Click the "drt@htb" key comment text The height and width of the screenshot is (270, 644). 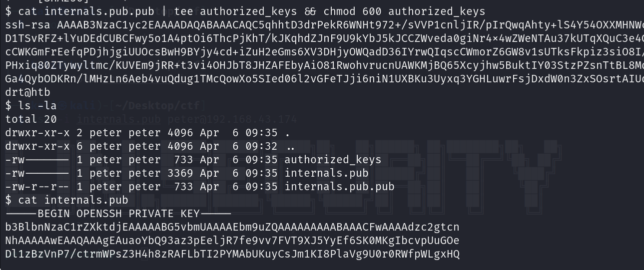coord(28,92)
